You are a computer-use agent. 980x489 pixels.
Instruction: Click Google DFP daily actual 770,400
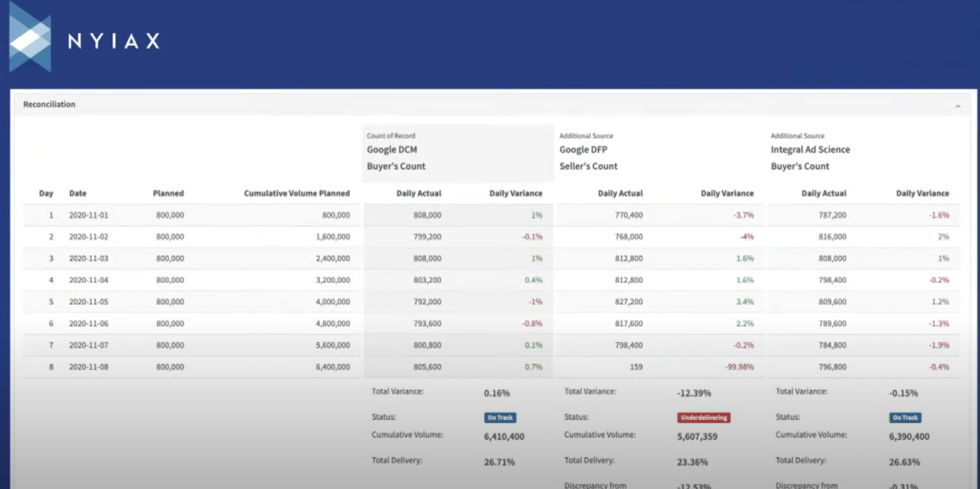coord(629,215)
